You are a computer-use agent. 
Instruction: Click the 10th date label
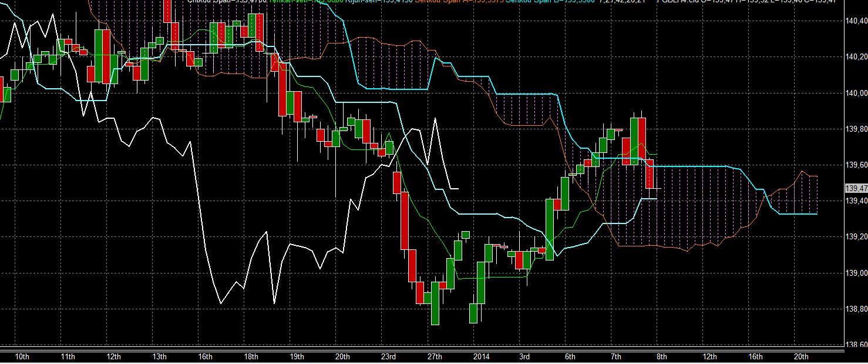22,357
